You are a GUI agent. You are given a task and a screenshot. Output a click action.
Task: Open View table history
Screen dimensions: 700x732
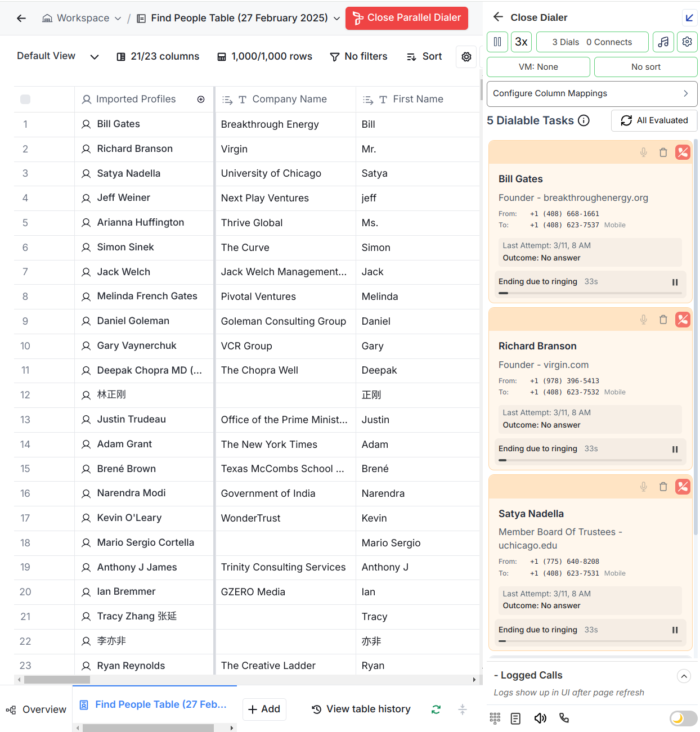(x=361, y=709)
